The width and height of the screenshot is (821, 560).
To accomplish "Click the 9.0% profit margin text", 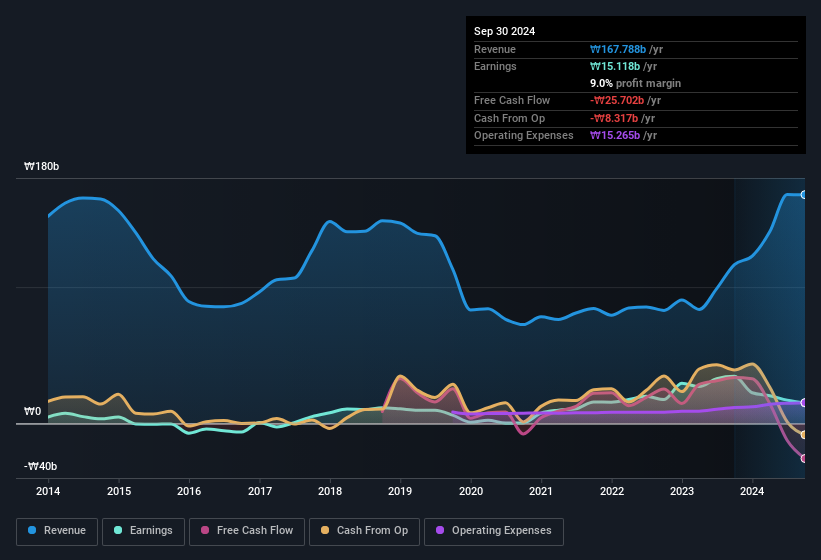I will click(635, 83).
